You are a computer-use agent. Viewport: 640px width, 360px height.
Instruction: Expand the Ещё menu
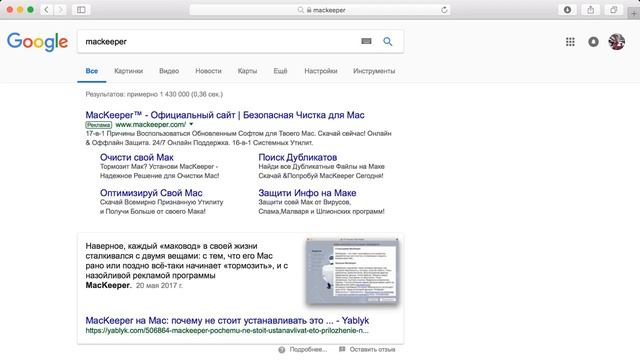tap(280, 71)
